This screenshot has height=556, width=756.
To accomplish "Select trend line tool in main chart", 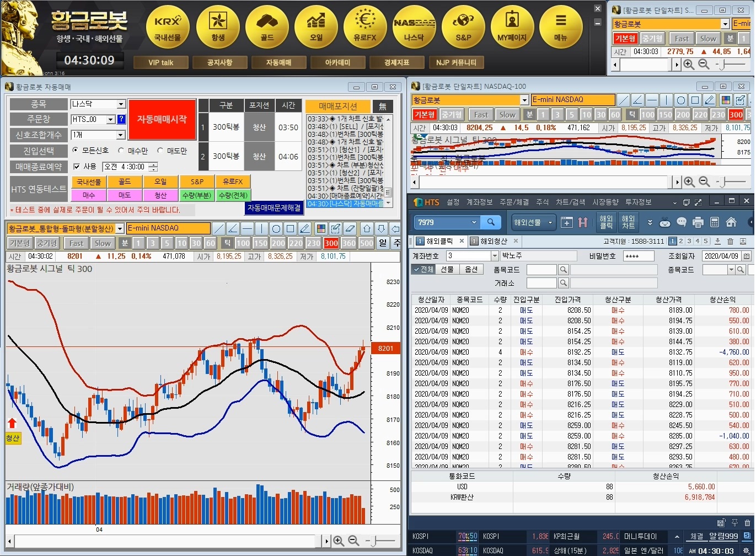I will pos(219,228).
